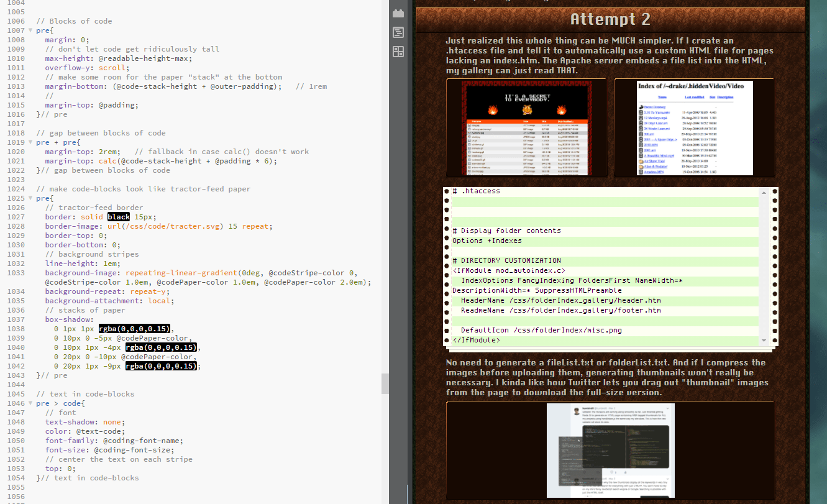The height and width of the screenshot is (504, 827).
Task: Click the highlighted 'black' border color value
Action: click(x=118, y=217)
